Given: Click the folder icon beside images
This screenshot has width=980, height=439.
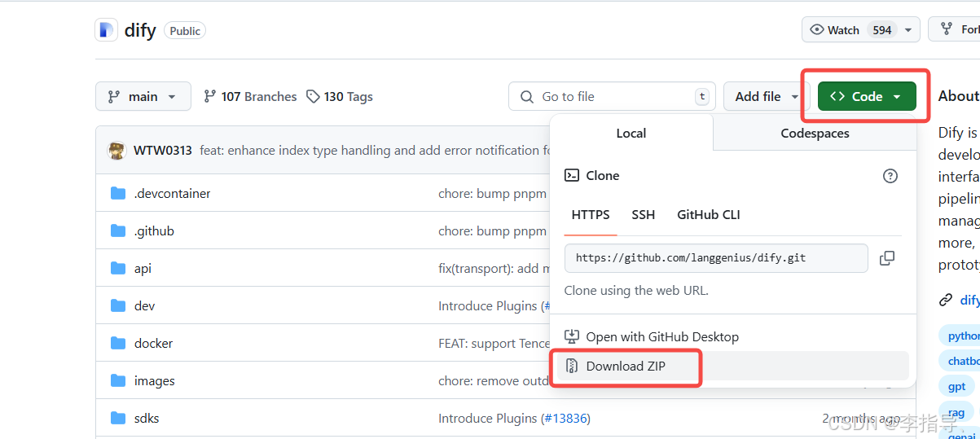Looking at the screenshot, I should pyautogui.click(x=118, y=380).
